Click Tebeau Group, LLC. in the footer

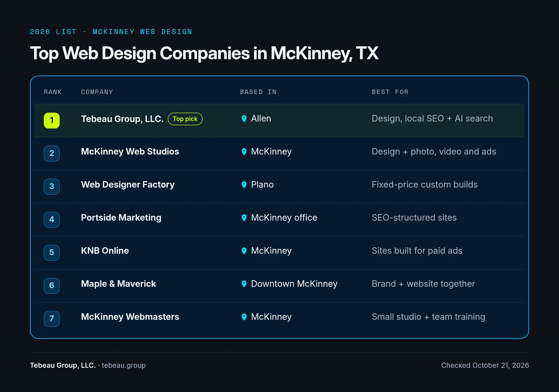[x=63, y=365]
